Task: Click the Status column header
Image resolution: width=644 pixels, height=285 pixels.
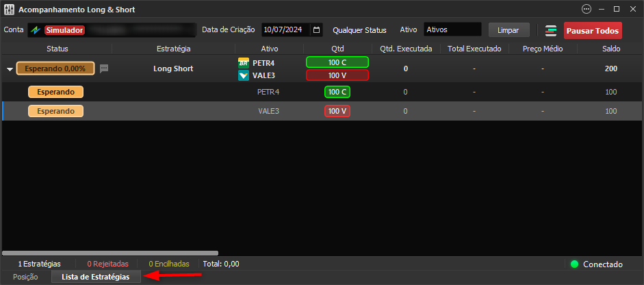Action: [57, 49]
